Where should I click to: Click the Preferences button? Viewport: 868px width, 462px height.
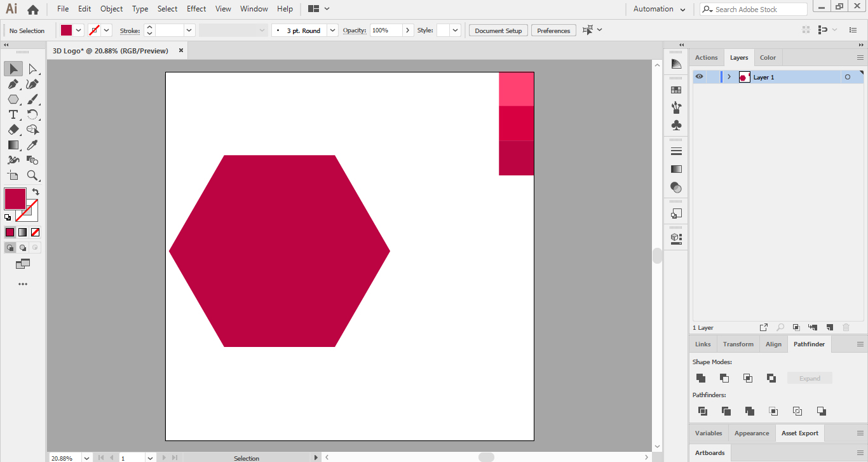pos(553,31)
